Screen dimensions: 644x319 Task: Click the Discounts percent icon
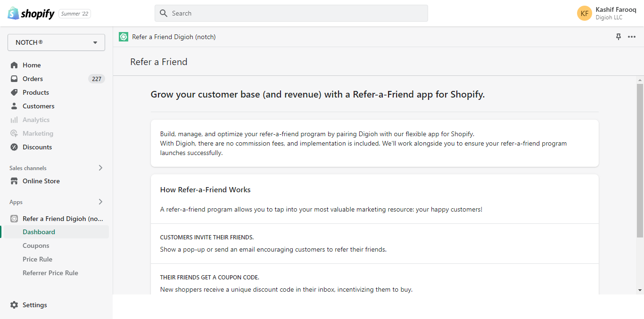[14, 147]
